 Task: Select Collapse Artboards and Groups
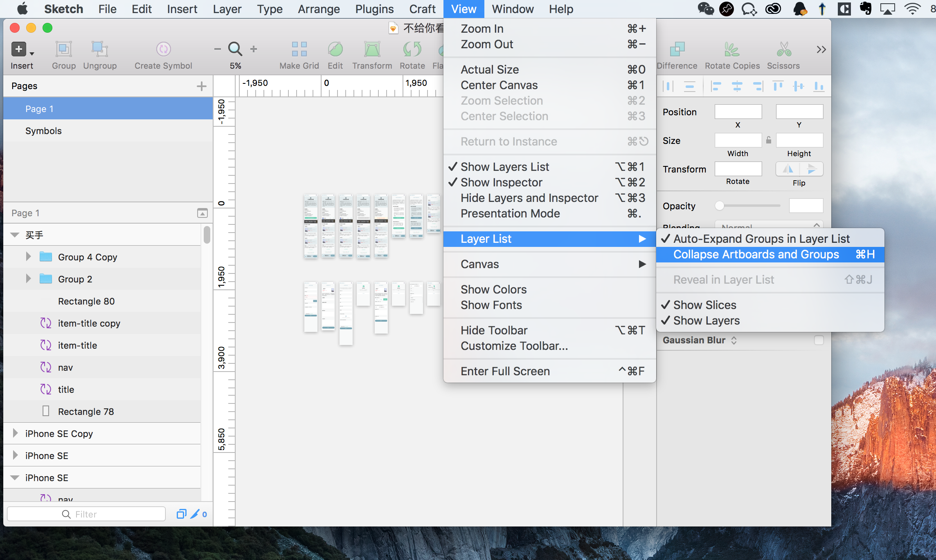click(756, 254)
